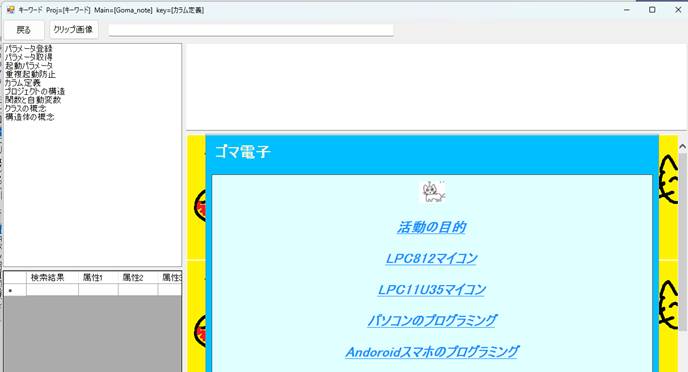The width and height of the screenshot is (688, 372).
Task: Select パラメータ取得 in the list
Action: click(x=29, y=57)
